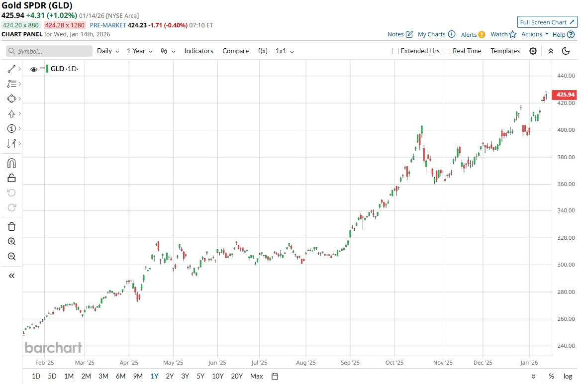
Task: Click the Full Screen Chart button
Action: tap(547, 22)
